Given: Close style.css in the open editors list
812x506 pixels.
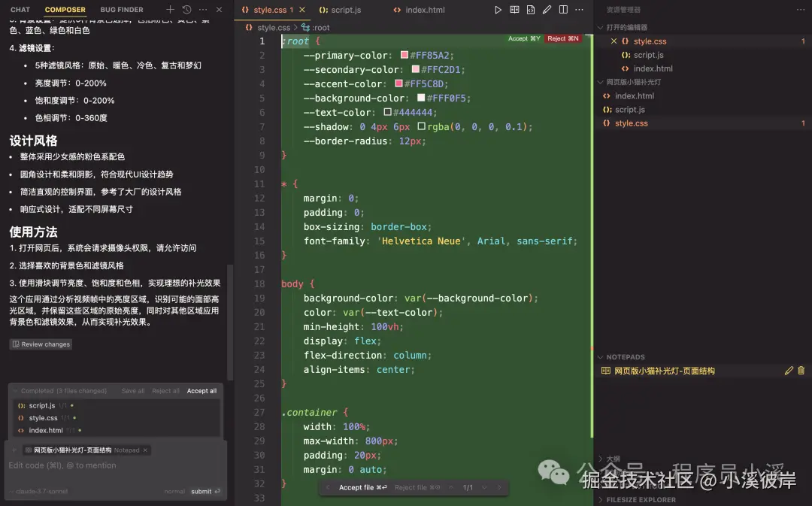Looking at the screenshot, I should click(x=614, y=41).
